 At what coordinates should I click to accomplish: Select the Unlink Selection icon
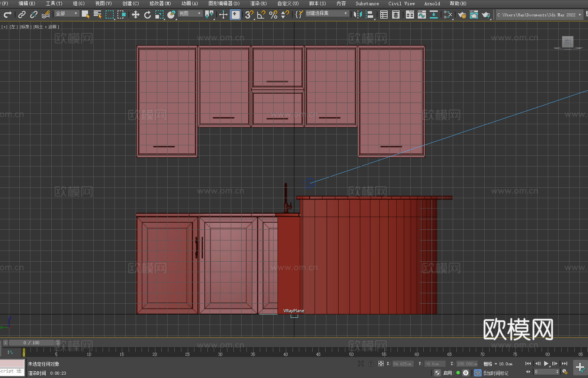[34, 14]
